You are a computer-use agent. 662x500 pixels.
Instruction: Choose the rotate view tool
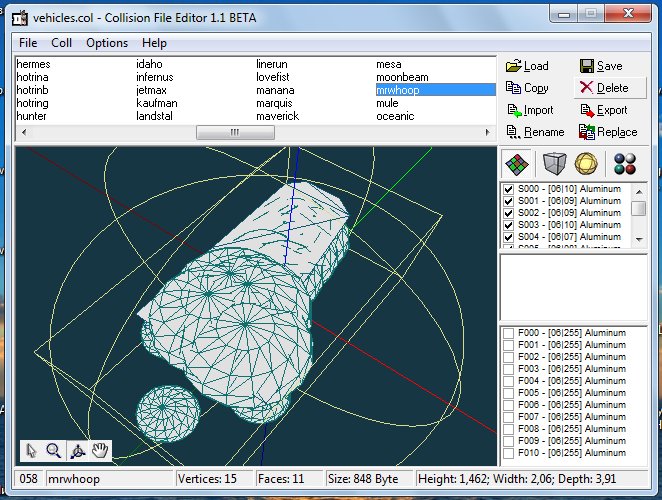tap(77, 451)
